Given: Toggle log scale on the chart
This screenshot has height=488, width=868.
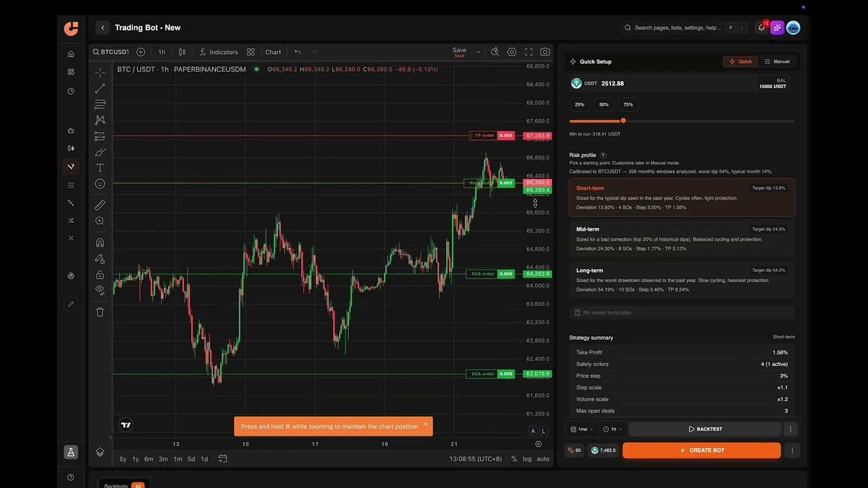Looking at the screenshot, I should pos(527,459).
